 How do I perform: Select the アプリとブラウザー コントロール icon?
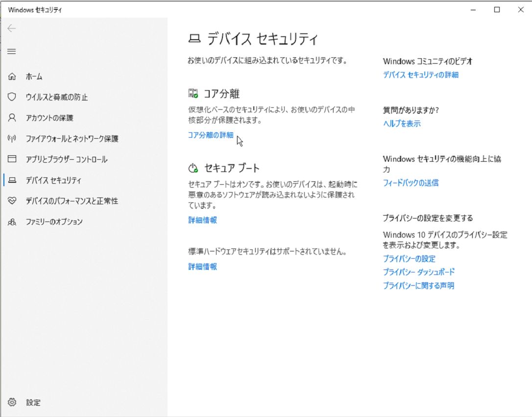[x=12, y=159]
